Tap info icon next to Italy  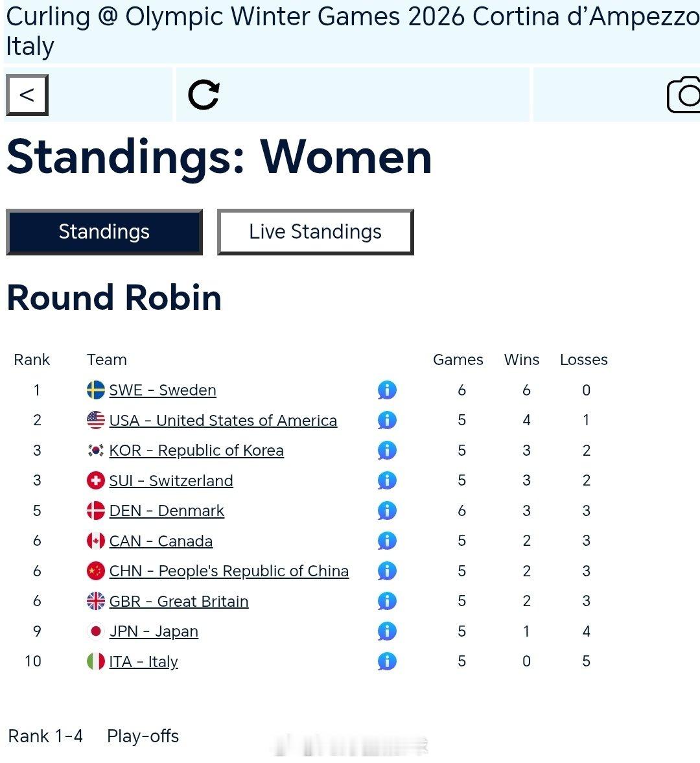387,661
